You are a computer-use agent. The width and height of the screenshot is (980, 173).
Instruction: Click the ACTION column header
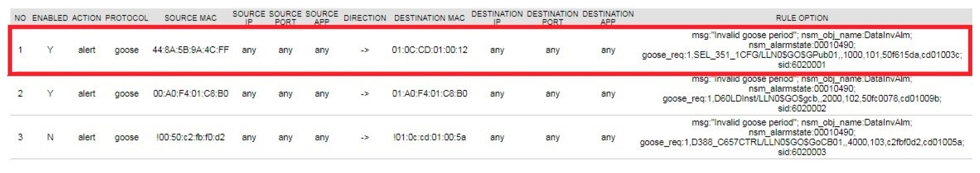[86, 18]
